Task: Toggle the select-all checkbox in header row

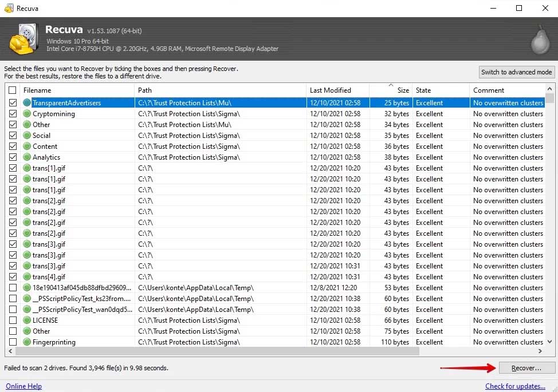Action: click(13, 90)
